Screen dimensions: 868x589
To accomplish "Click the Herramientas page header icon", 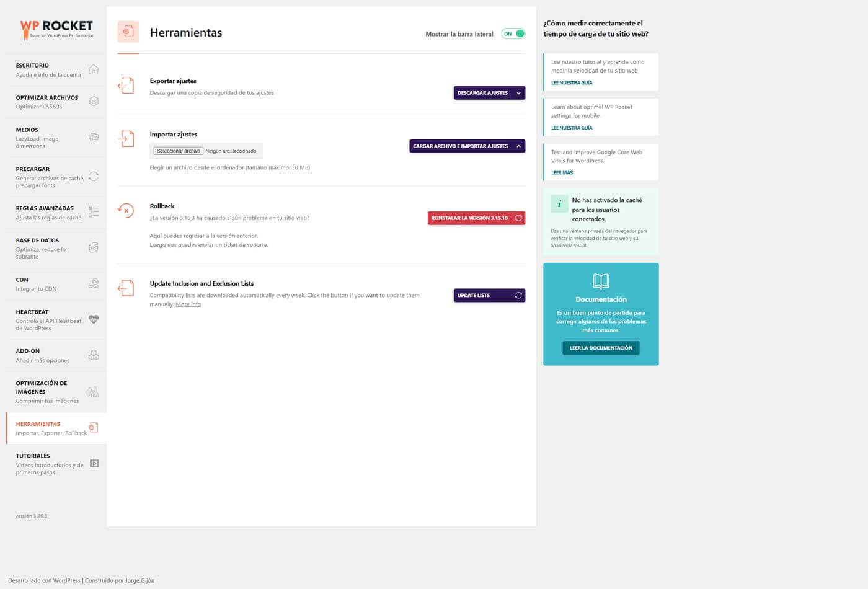I will (128, 32).
